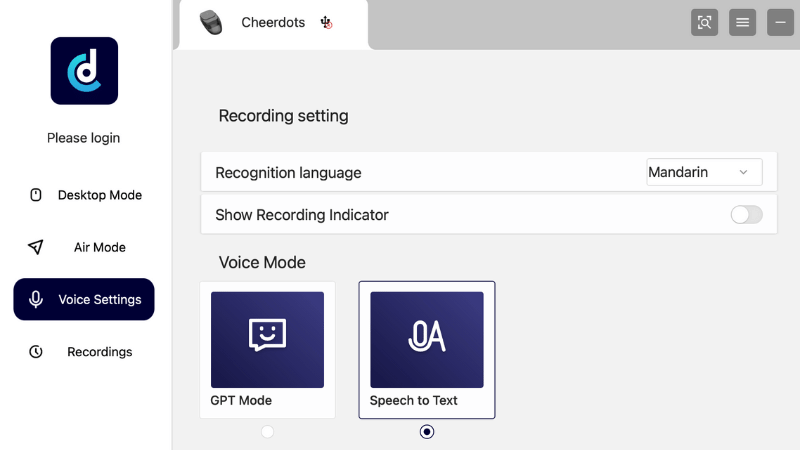Click the Recordings clock icon

click(36, 352)
